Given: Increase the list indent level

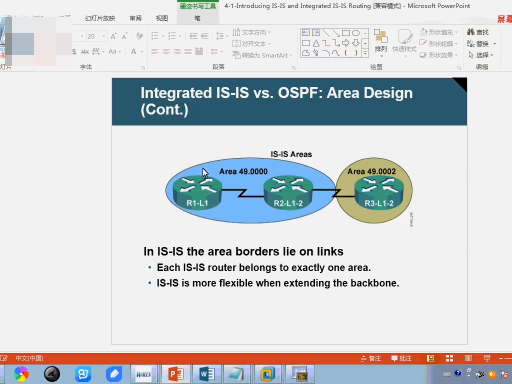Looking at the screenshot, I should (x=205, y=36).
